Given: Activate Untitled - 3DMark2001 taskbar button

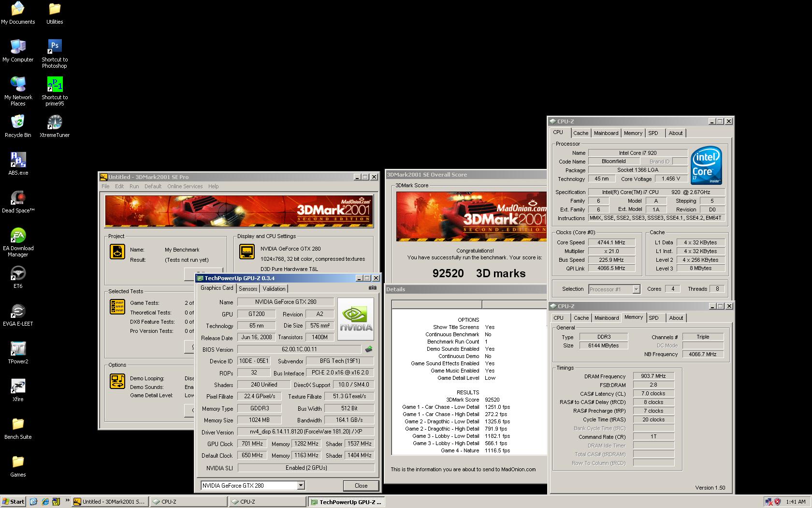Looking at the screenshot, I should (110, 502).
